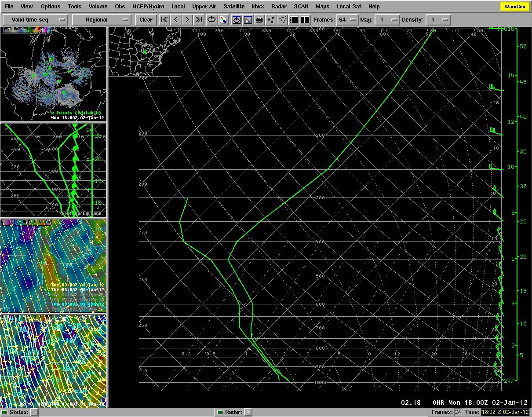Viewport: 532px width, 417px height.
Task: Open the Regional scale dropdown
Action: coord(102,19)
